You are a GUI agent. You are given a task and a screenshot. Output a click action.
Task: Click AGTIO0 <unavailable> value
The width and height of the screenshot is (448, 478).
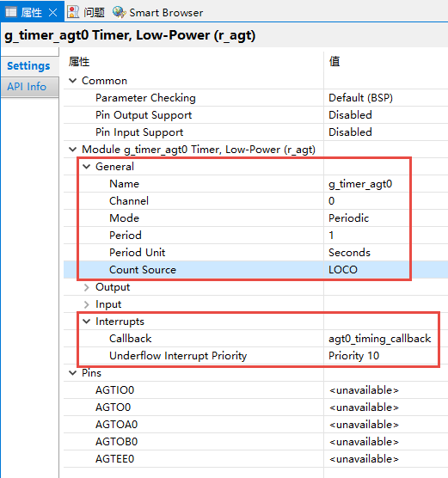[364, 390]
